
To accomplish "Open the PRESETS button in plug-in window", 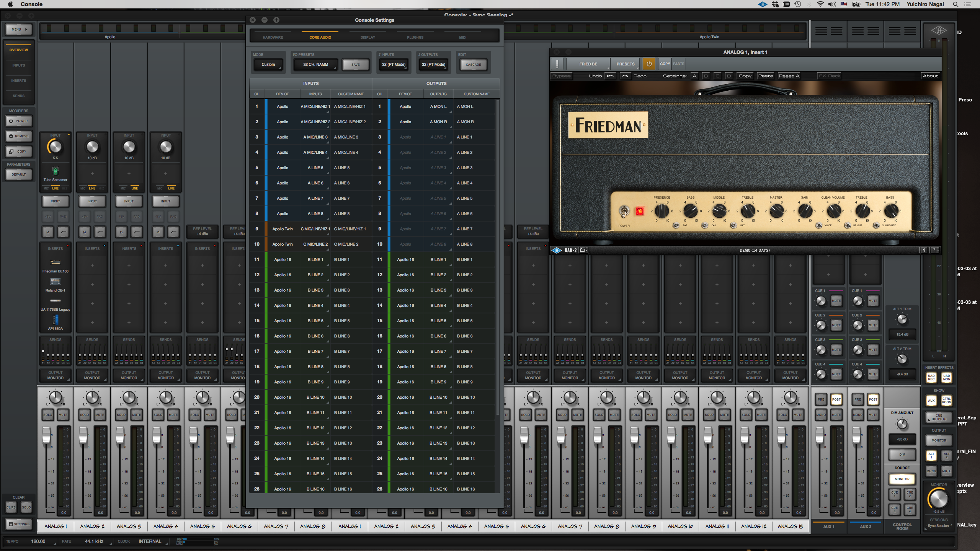I will pyautogui.click(x=625, y=64).
